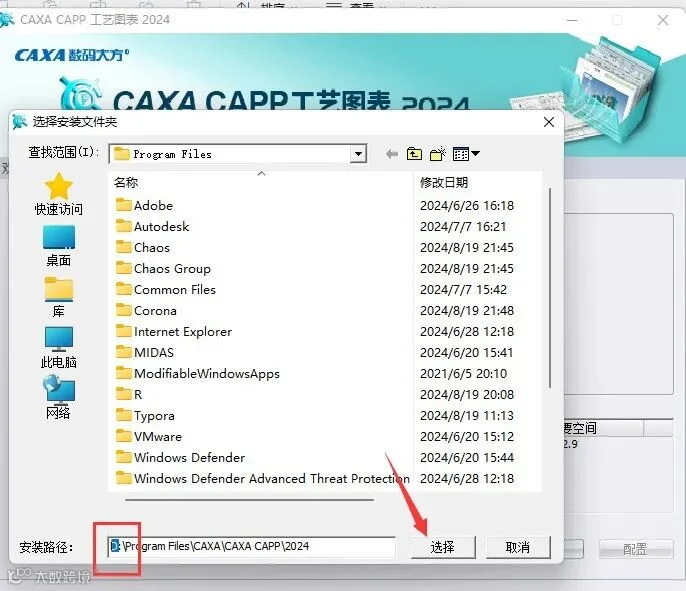Go up one folder level icon
The image size is (686, 591).
pyautogui.click(x=414, y=154)
